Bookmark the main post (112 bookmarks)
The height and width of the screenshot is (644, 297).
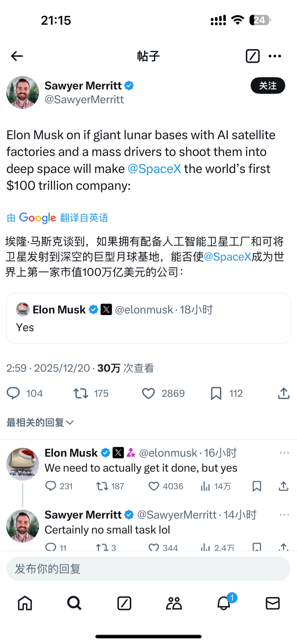(216, 393)
